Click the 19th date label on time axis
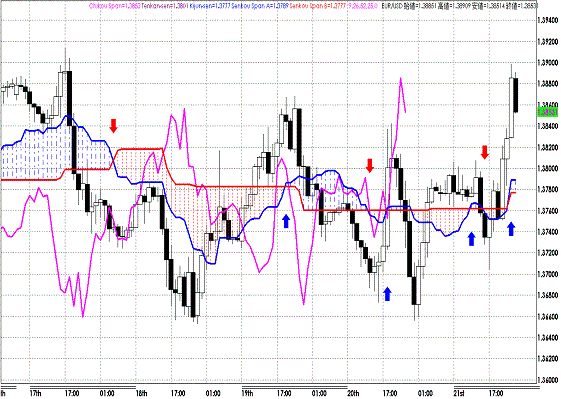 click(248, 394)
